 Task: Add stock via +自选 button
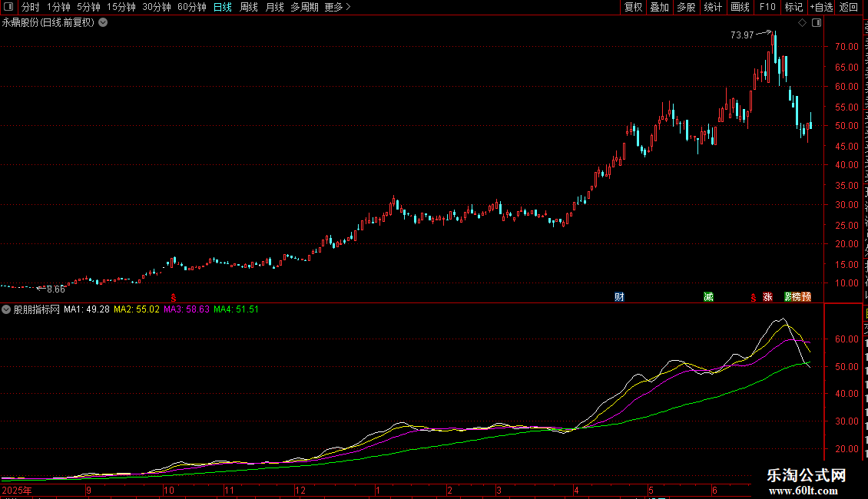[x=821, y=7]
